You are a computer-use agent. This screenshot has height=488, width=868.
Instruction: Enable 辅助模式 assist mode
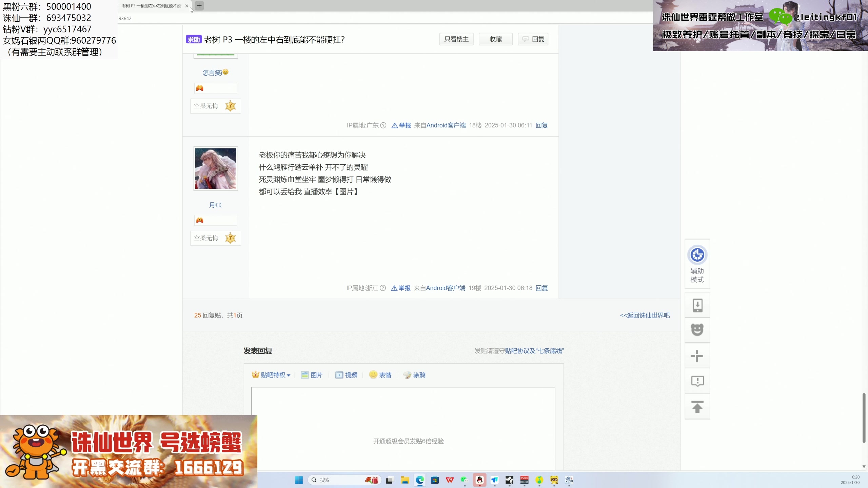[697, 264]
